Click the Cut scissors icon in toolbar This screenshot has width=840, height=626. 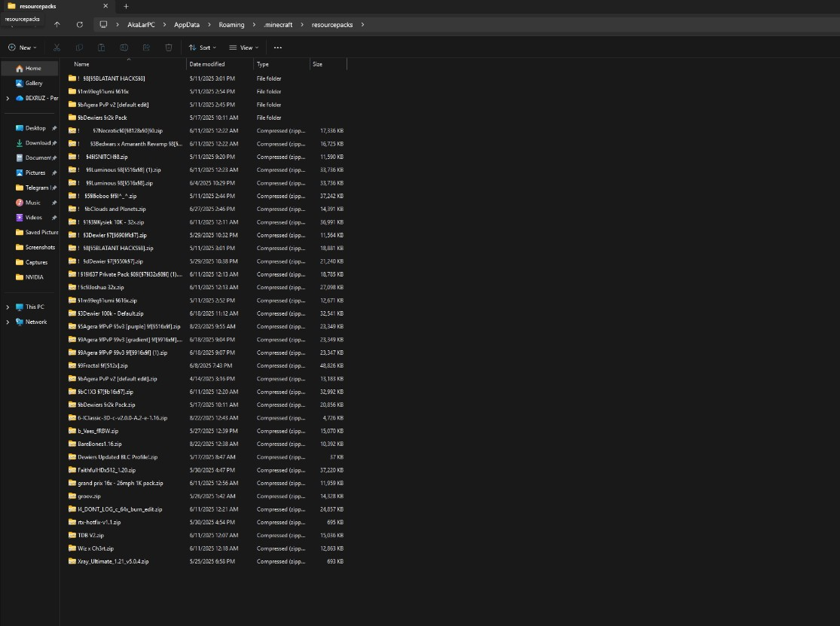click(57, 47)
